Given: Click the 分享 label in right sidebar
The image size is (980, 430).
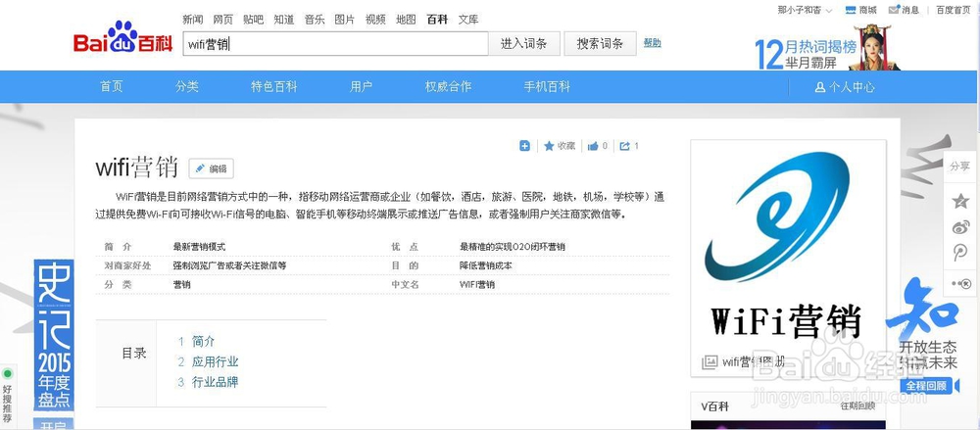Looking at the screenshot, I should coord(960,167).
